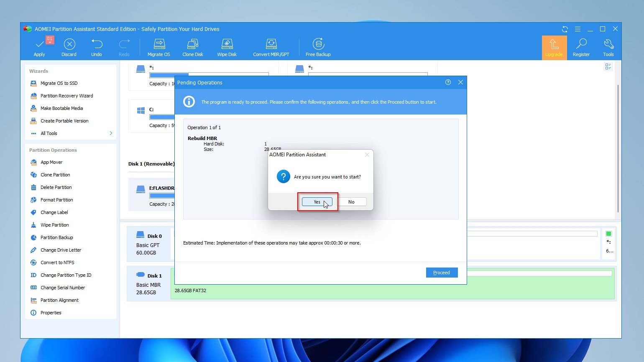
Task: Close the Pending Operations dialog
Action: tap(460, 82)
